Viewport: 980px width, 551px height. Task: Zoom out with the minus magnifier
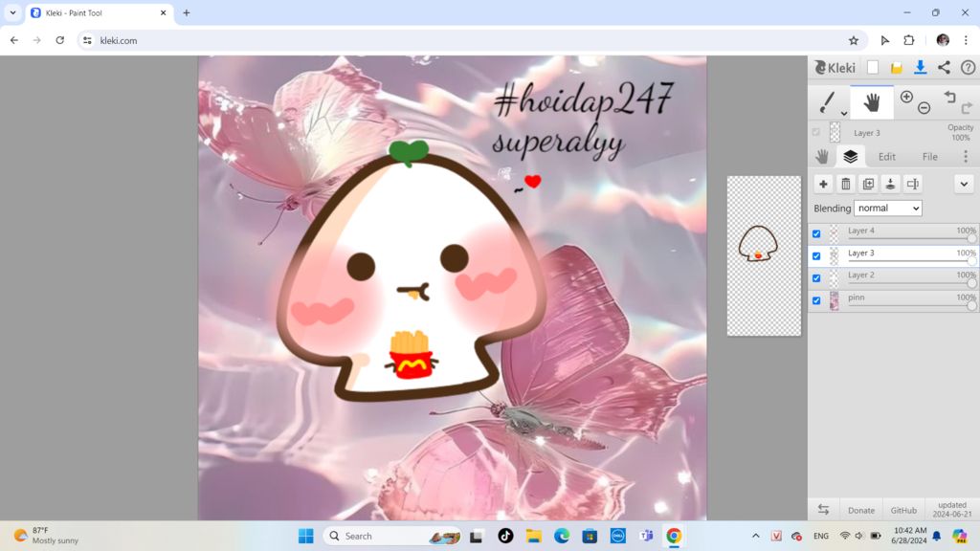[x=924, y=109]
